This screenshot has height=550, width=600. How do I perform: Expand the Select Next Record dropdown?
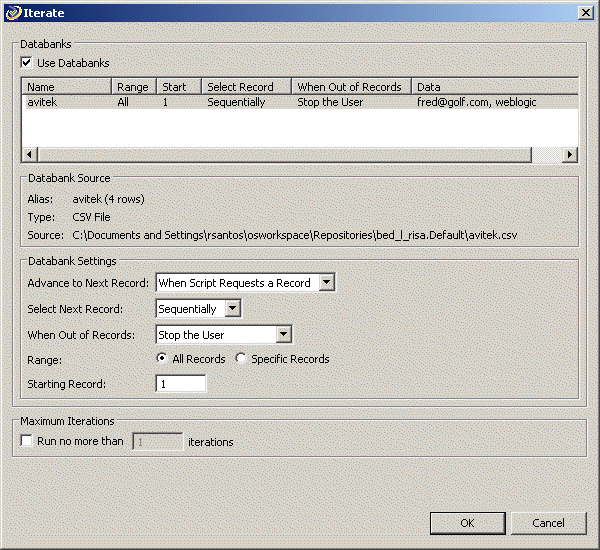(233, 308)
